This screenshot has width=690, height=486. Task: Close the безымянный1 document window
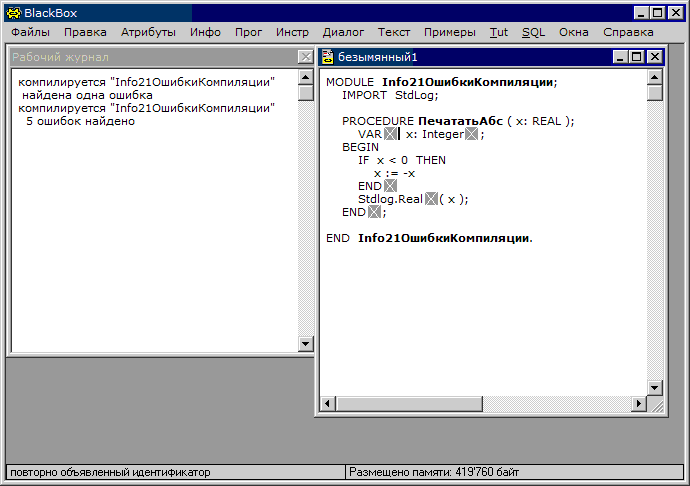[x=655, y=57]
